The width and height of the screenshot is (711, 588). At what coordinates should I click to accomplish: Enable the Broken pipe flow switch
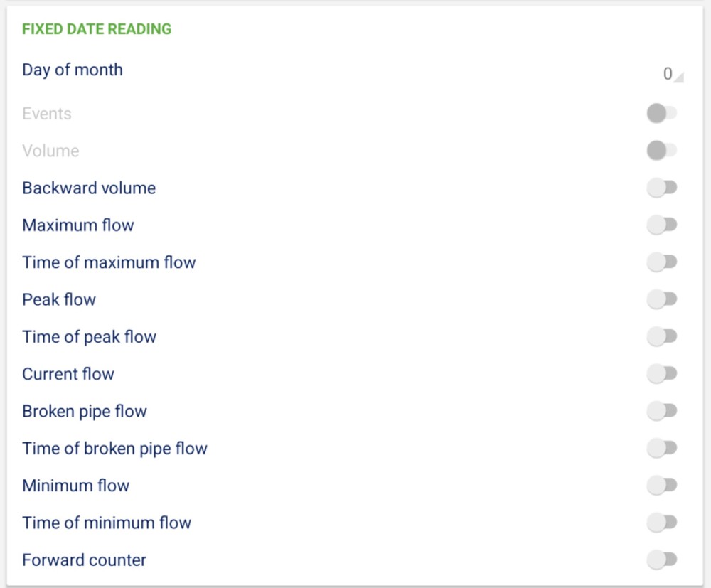(662, 411)
